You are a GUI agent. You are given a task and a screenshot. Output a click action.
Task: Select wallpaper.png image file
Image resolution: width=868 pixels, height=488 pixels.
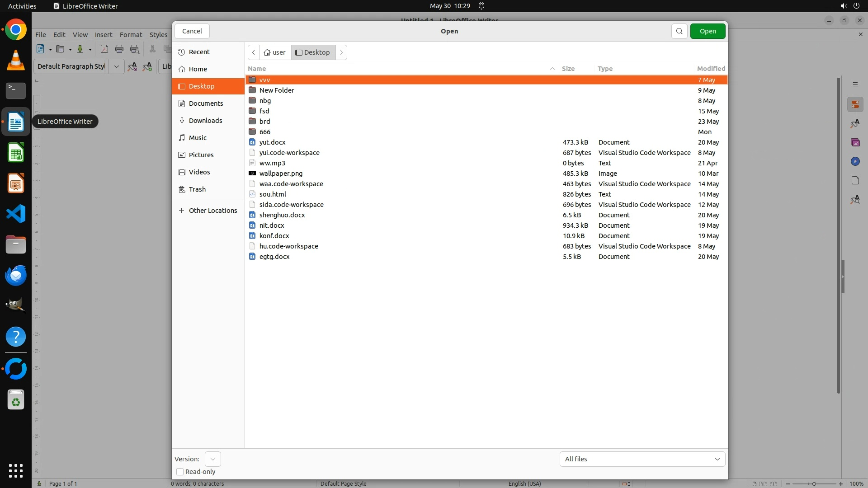click(x=281, y=174)
